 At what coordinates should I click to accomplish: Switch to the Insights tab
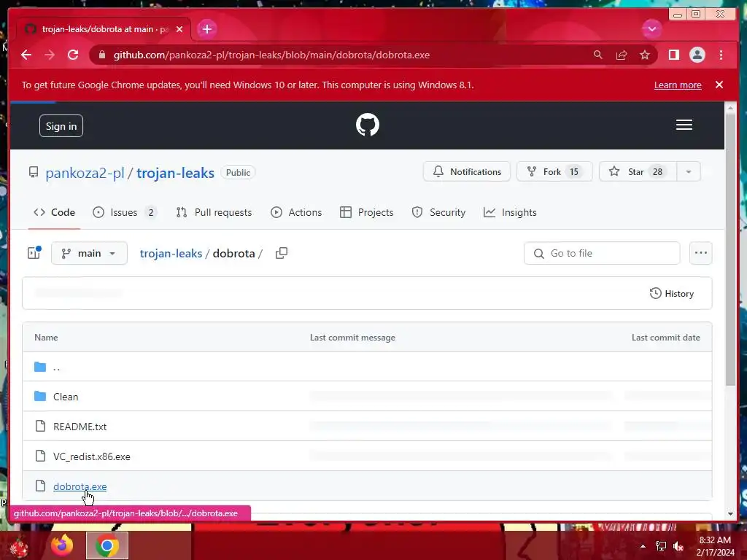click(510, 212)
